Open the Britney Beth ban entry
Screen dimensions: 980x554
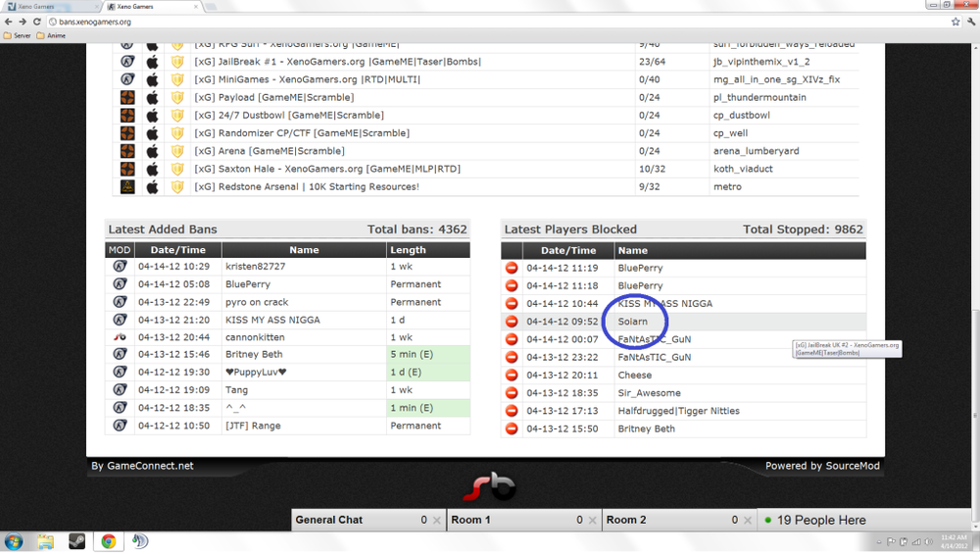(x=287, y=354)
